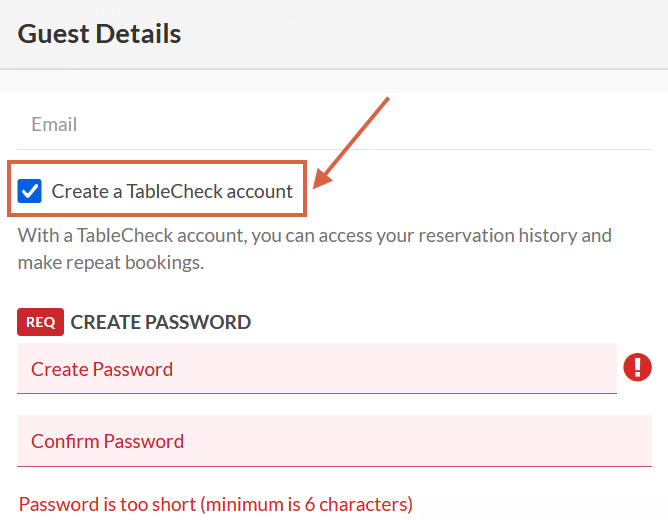
Task: Click the 'Email' placeholder text
Action: (54, 125)
